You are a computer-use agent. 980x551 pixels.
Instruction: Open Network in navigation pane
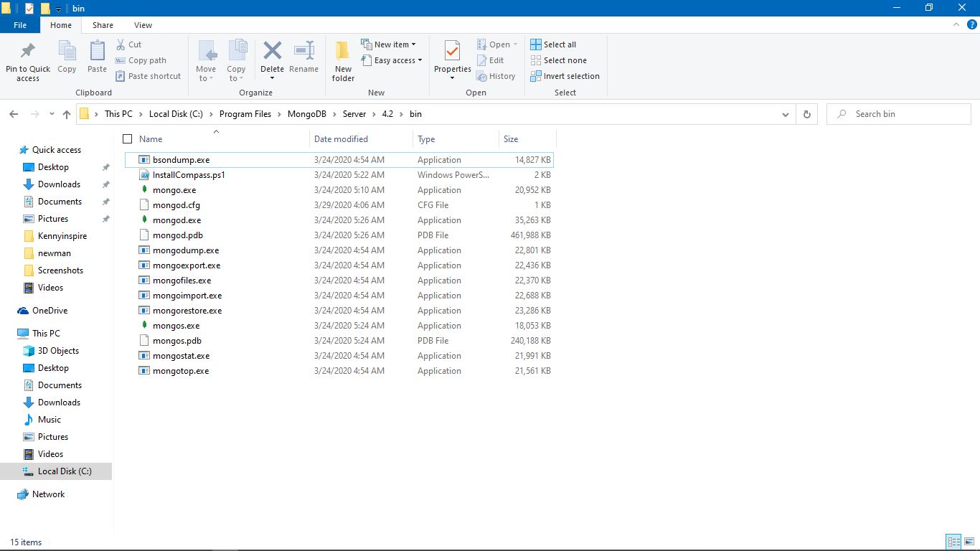48,494
